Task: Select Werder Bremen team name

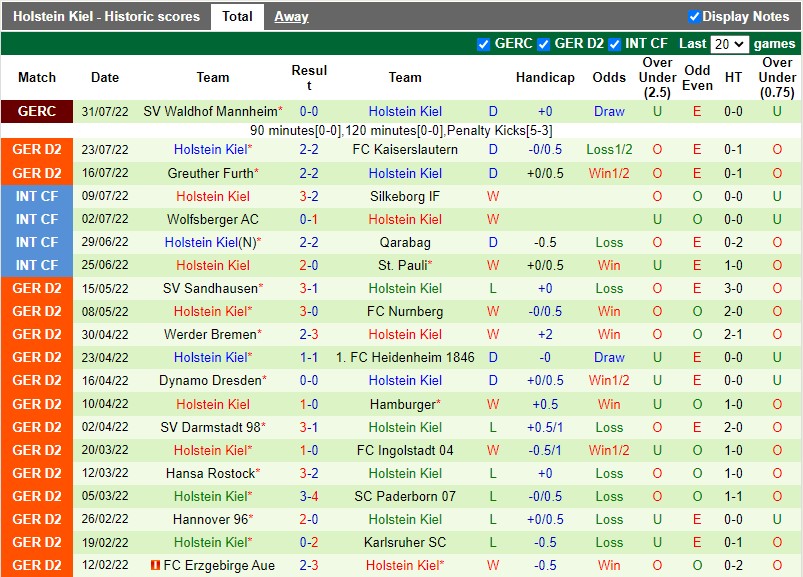Action: (x=210, y=334)
